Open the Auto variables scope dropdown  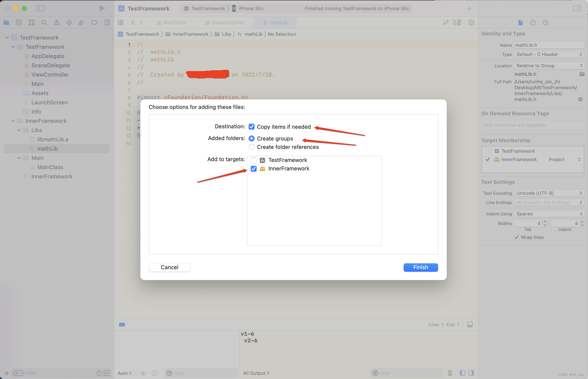(125, 373)
